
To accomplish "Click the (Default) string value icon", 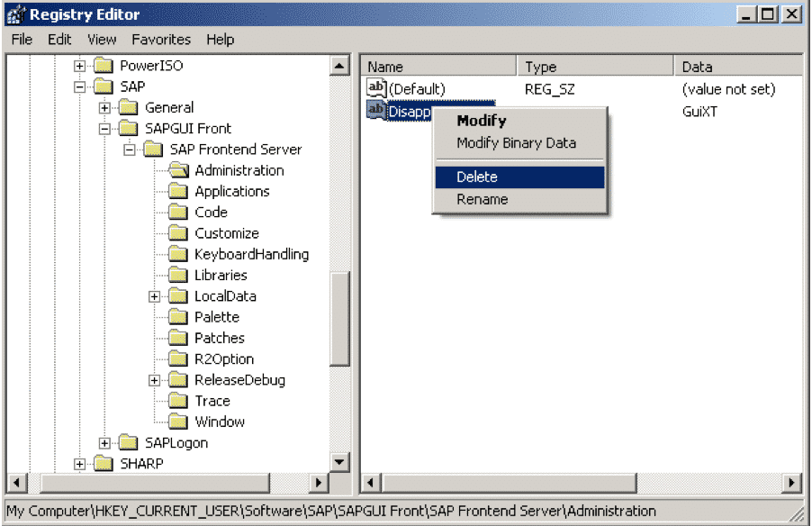I will (376, 88).
